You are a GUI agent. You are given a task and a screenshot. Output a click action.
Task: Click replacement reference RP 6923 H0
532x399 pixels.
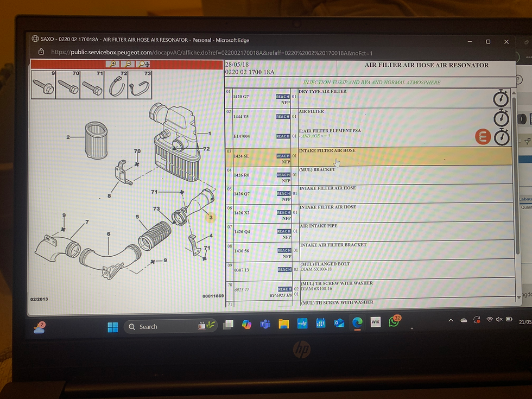click(x=281, y=295)
